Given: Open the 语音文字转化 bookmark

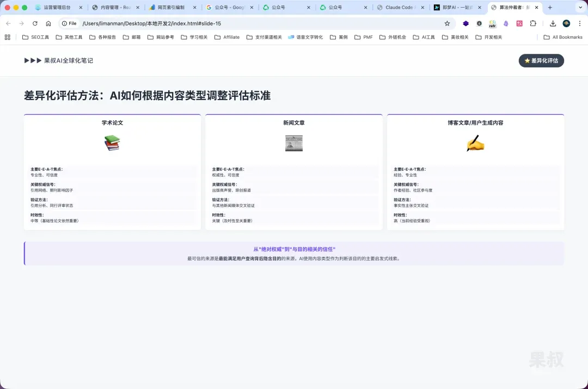Looking at the screenshot, I should pyautogui.click(x=305, y=37).
